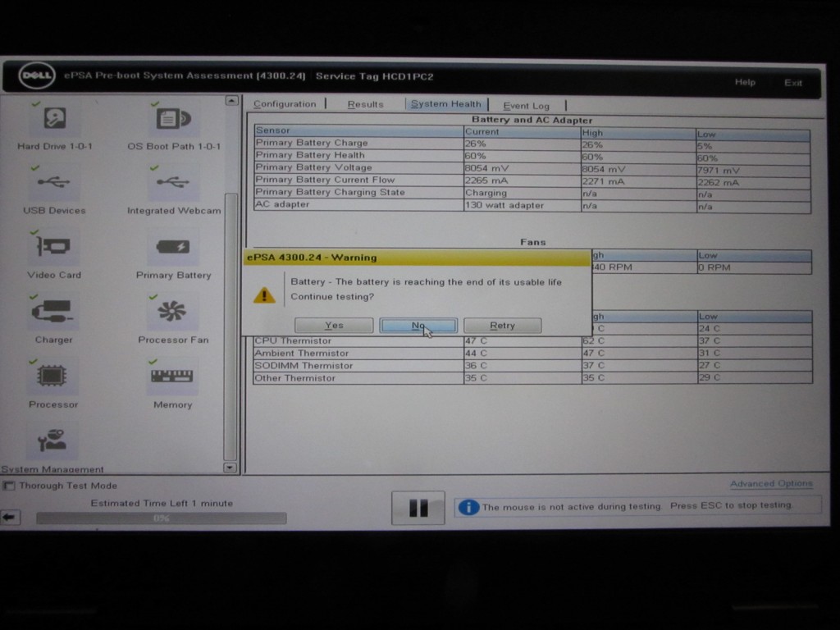
Task: Click the 8054 mV current voltage value
Action: [x=486, y=168]
